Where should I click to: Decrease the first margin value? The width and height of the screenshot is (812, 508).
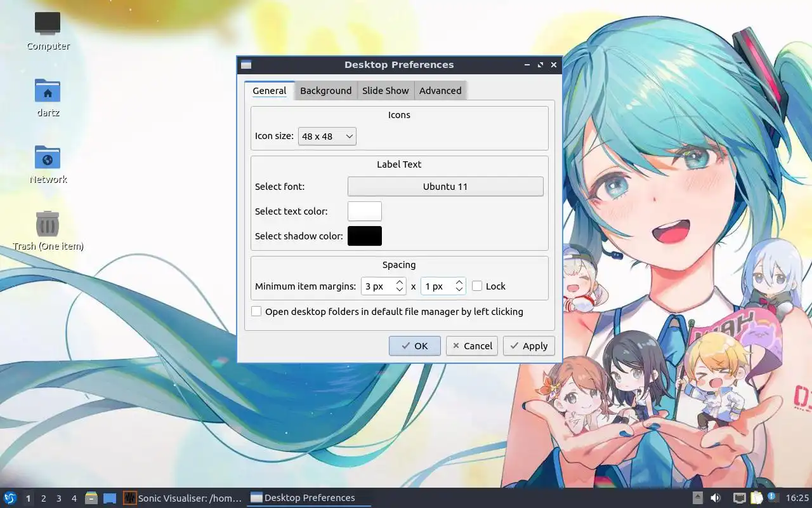[400, 290]
